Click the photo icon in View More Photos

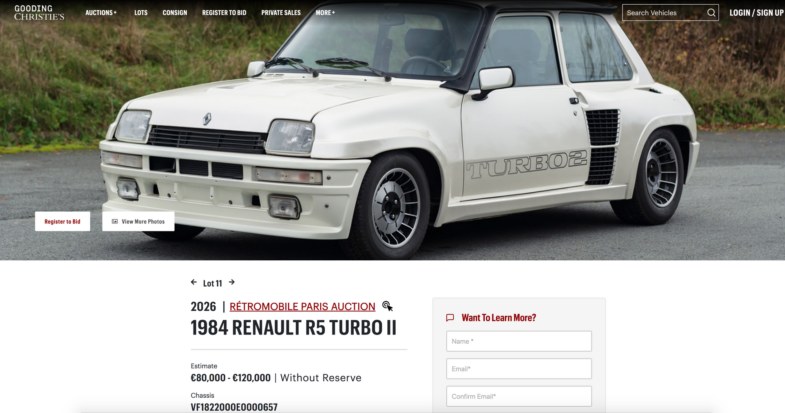115,221
